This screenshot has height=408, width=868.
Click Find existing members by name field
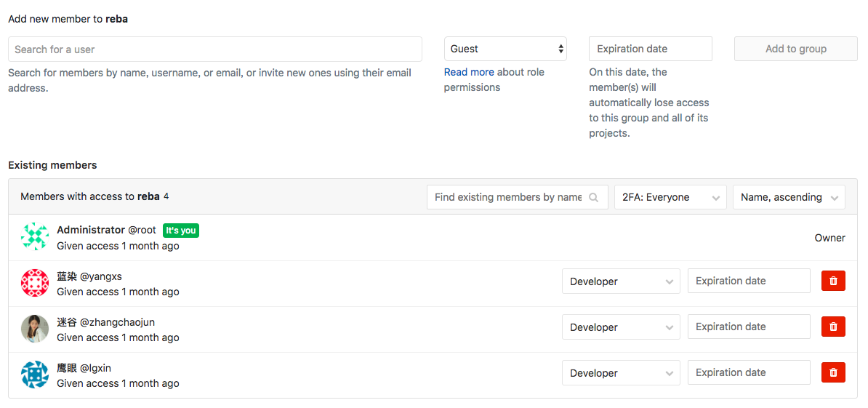click(509, 197)
